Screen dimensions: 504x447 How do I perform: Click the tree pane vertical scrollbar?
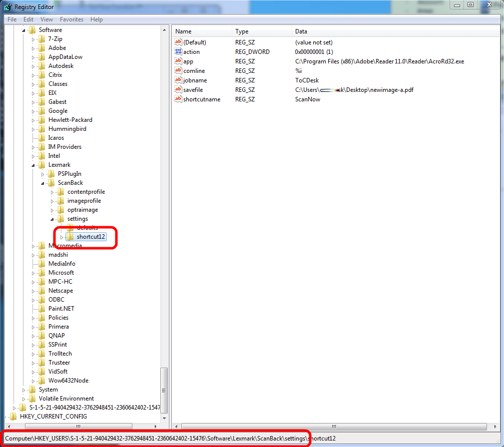pos(164,200)
